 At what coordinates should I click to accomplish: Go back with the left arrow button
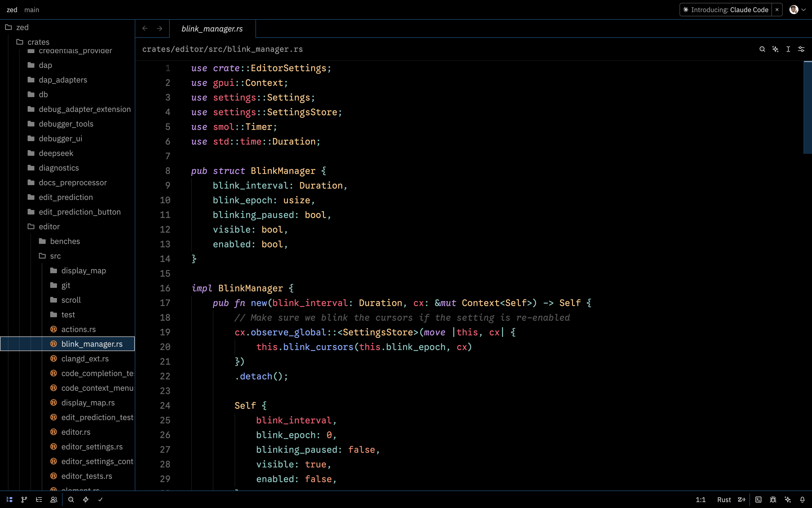(145, 29)
